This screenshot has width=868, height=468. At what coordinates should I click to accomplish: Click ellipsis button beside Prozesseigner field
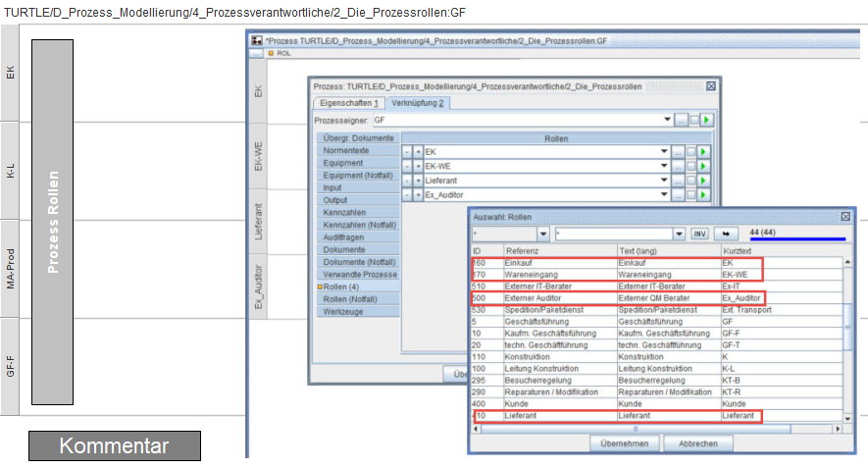(x=681, y=120)
